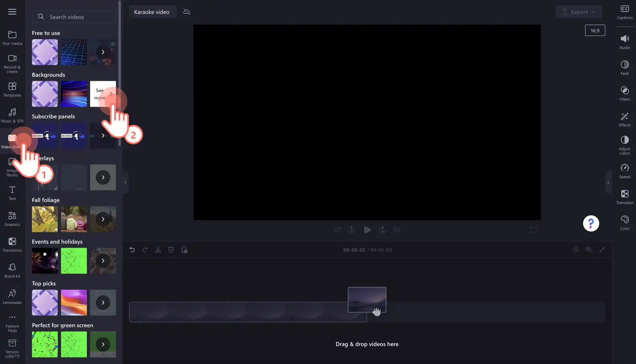
Task: Switch to the Text tab
Action: click(x=12, y=193)
